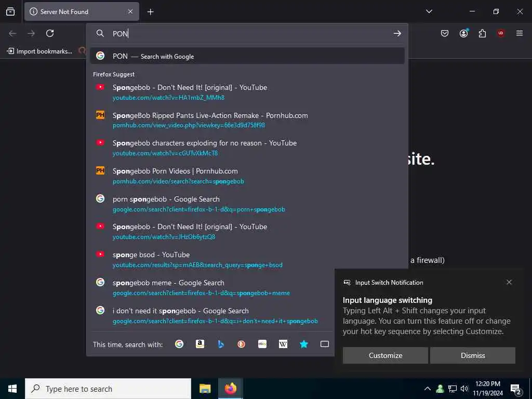Click the go arrow in address bar
The height and width of the screenshot is (399, 532).
point(397,34)
